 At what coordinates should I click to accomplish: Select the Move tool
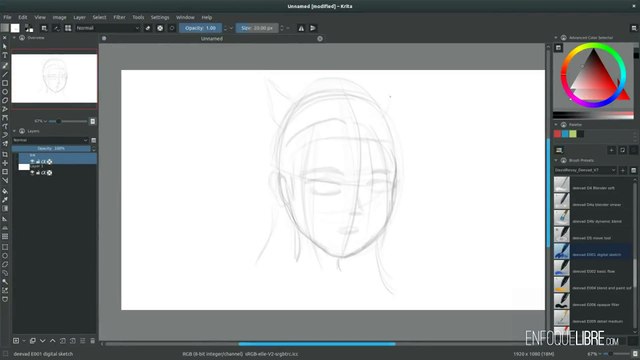click(5, 163)
